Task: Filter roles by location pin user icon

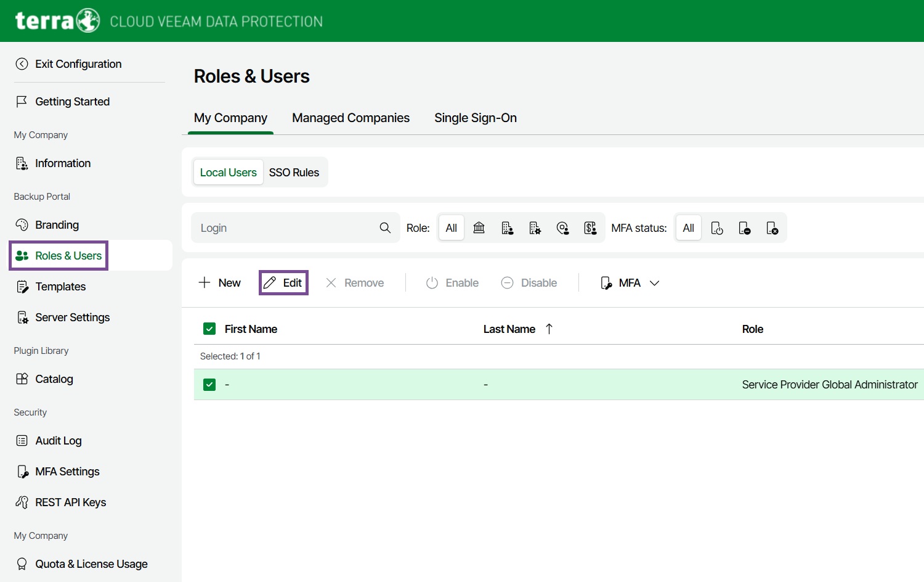Action: (x=562, y=228)
